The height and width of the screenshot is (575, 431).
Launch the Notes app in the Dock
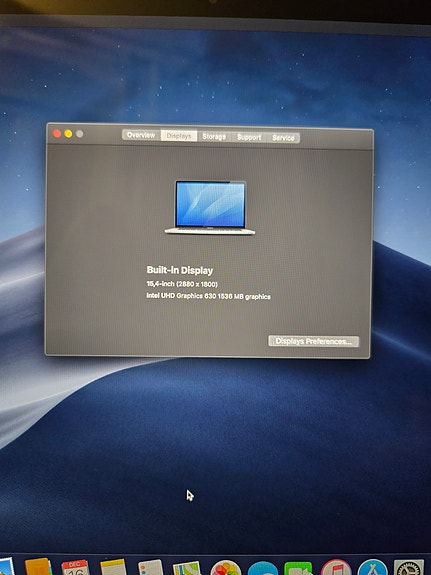113,567
